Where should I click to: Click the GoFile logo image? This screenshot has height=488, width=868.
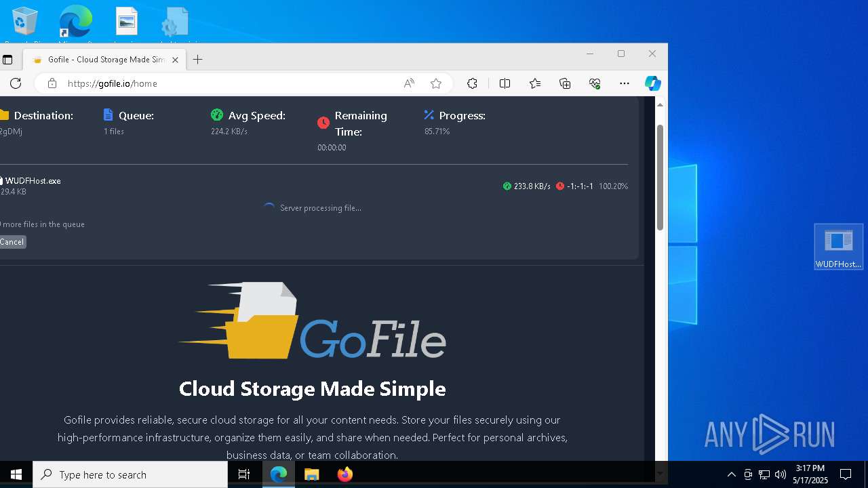tap(312, 321)
